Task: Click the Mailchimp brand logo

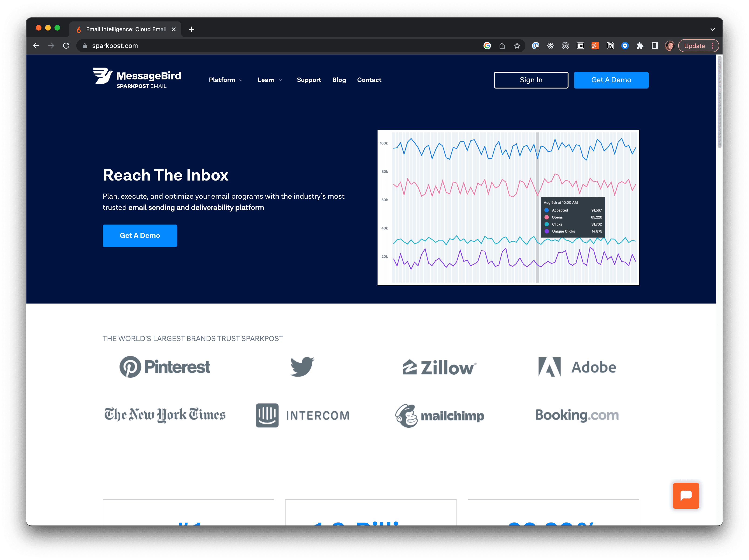Action: (439, 416)
